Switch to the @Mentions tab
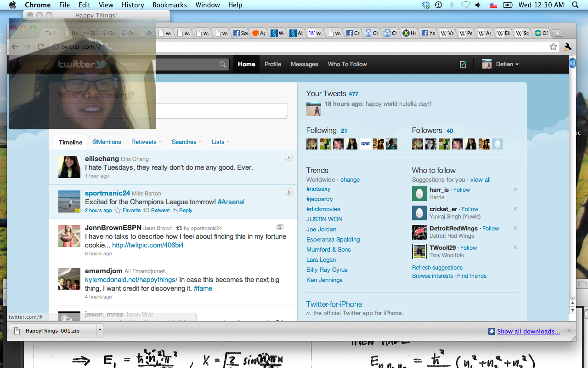This screenshot has width=588, height=368. (107, 142)
